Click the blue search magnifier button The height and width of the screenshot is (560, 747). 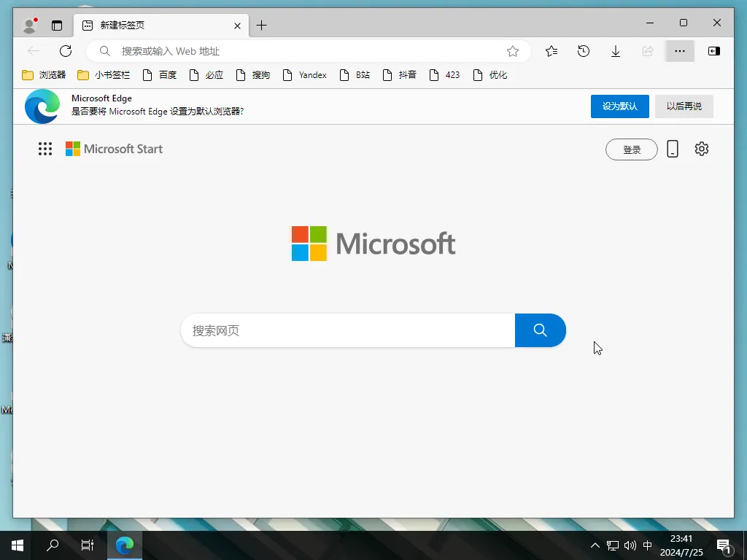(x=540, y=330)
